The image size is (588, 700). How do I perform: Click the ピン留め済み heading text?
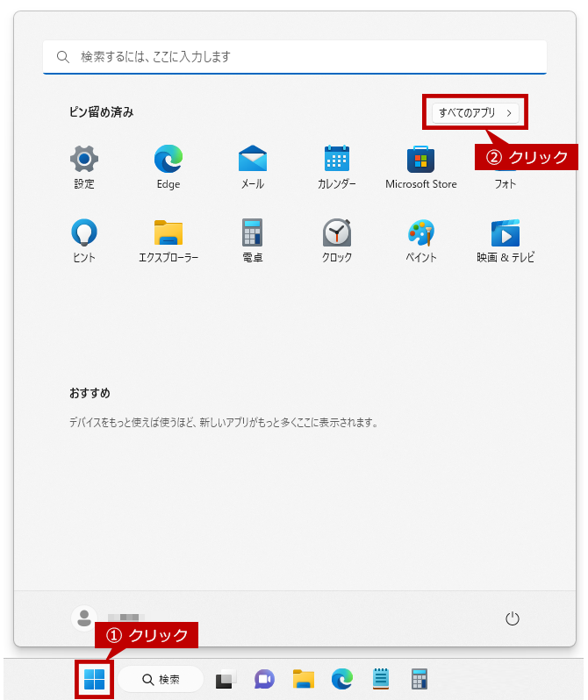point(102,112)
